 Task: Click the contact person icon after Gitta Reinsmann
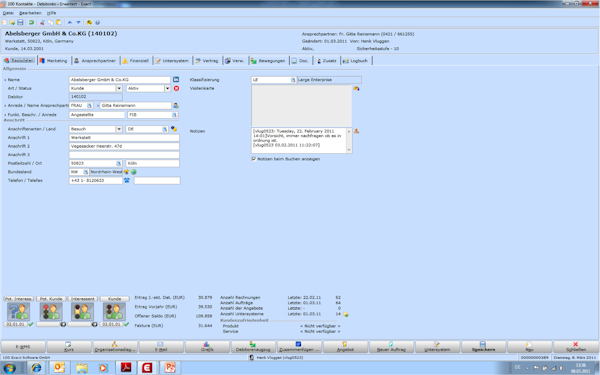[176, 106]
